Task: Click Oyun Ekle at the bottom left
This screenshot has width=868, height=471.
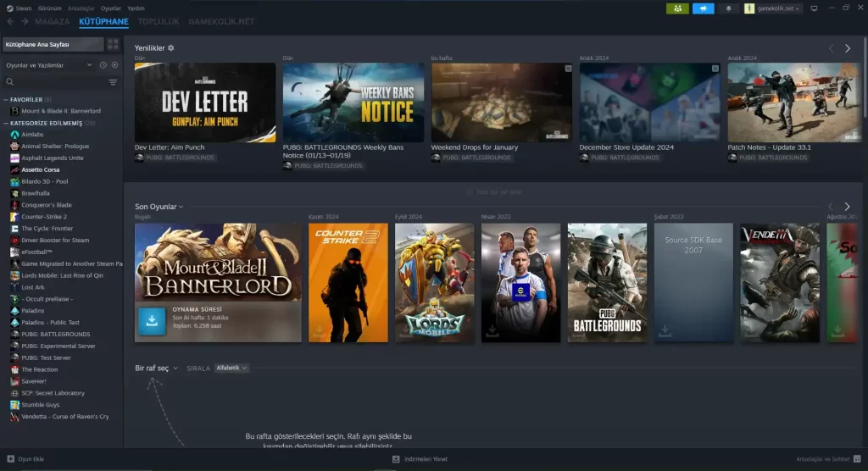Action: pyautogui.click(x=25, y=459)
